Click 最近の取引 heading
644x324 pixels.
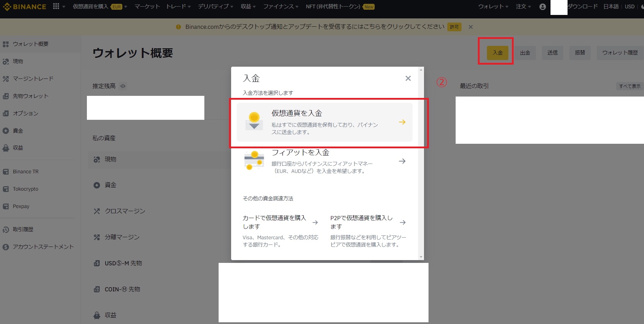[474, 86]
